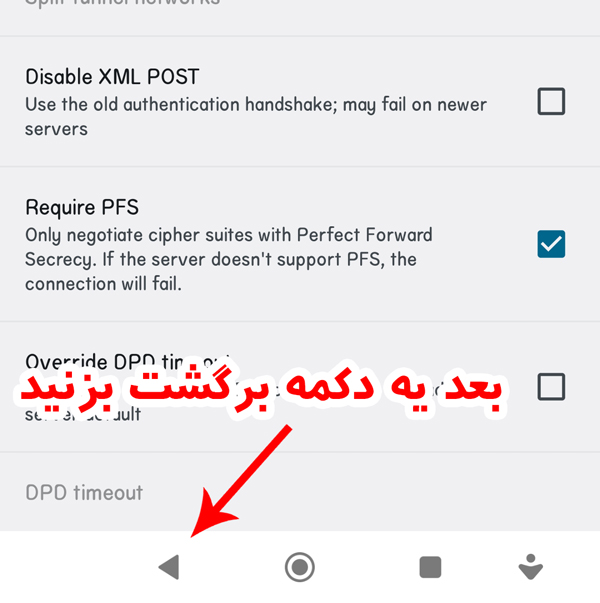
Task: Tap the Override DPD timeout heading
Action: 127,361
